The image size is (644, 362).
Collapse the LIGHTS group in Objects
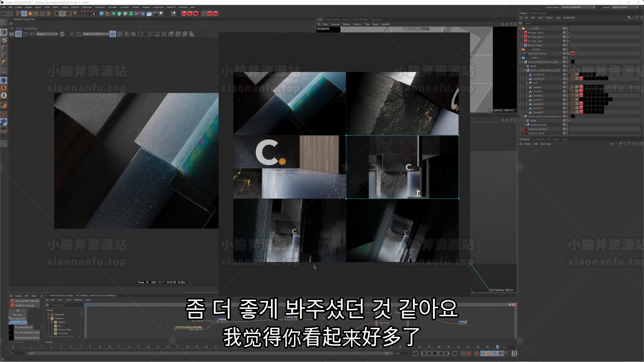[520, 29]
